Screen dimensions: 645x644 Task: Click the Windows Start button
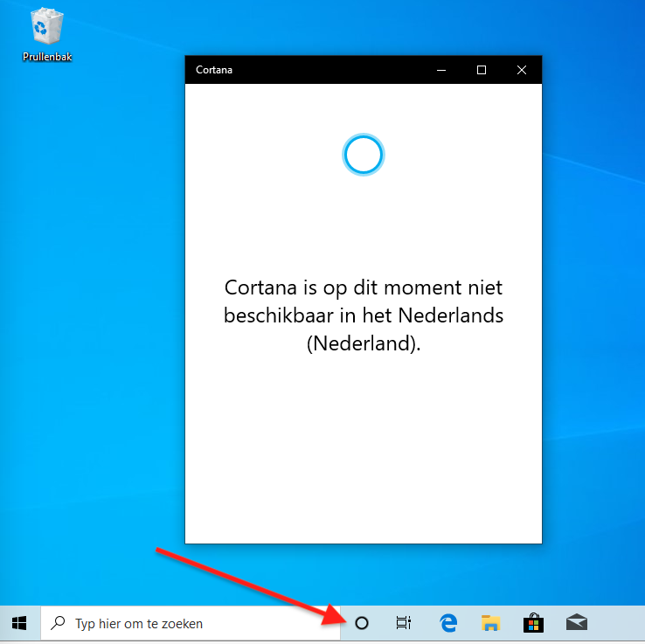[x=19, y=623]
